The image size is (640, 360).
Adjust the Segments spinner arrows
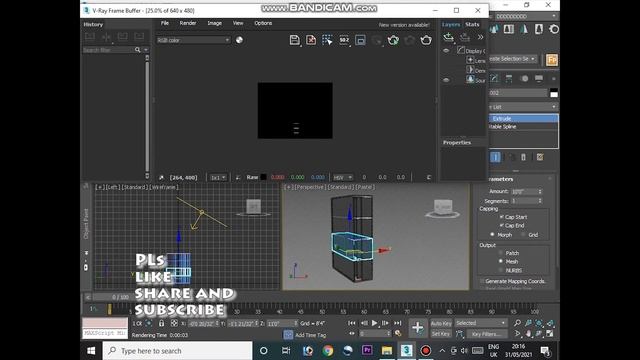(x=540, y=201)
